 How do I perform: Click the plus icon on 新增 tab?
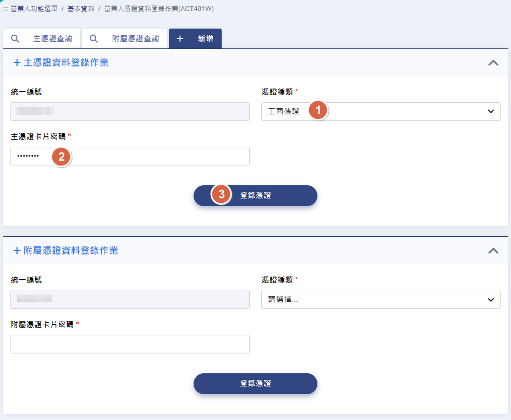click(180, 38)
